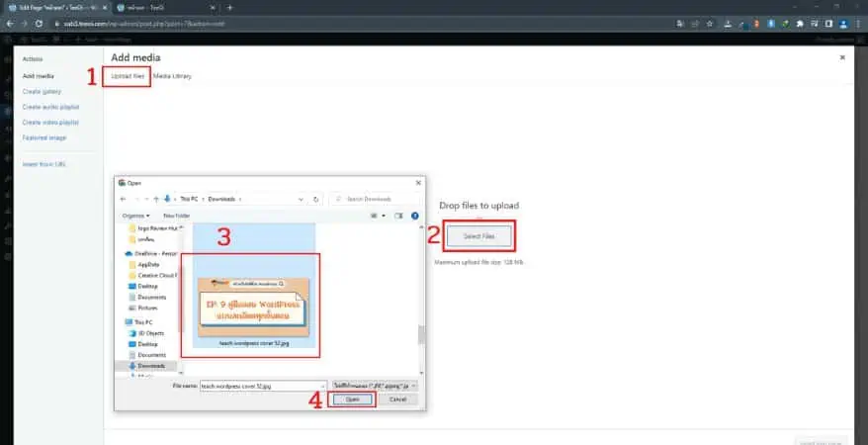The image size is (868, 445).
Task: Refresh the Downloads folder in Open dialog
Action: pyautogui.click(x=316, y=199)
